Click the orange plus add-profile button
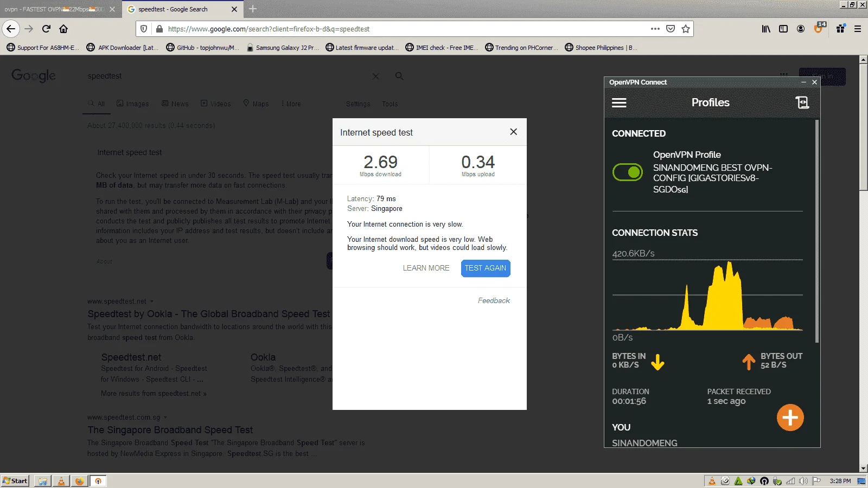The image size is (868, 488). (790, 418)
